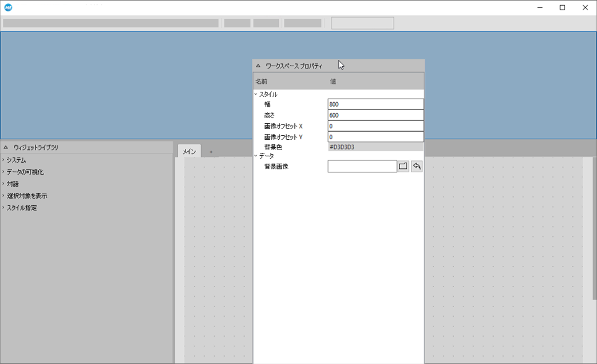This screenshot has height=364, width=597.
Task: Expand the データの可視化 widget category
Action: coord(3,172)
